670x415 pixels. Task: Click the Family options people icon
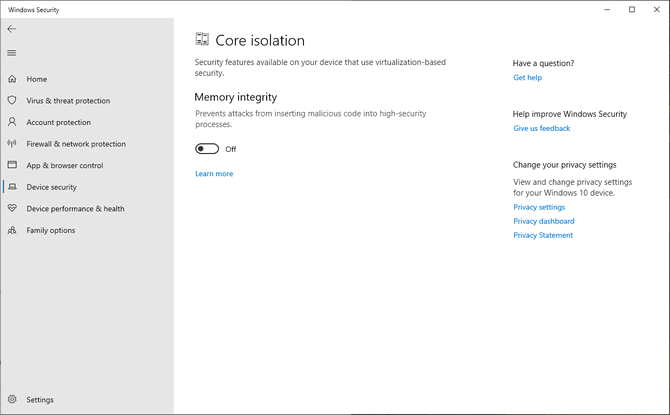[x=12, y=230]
